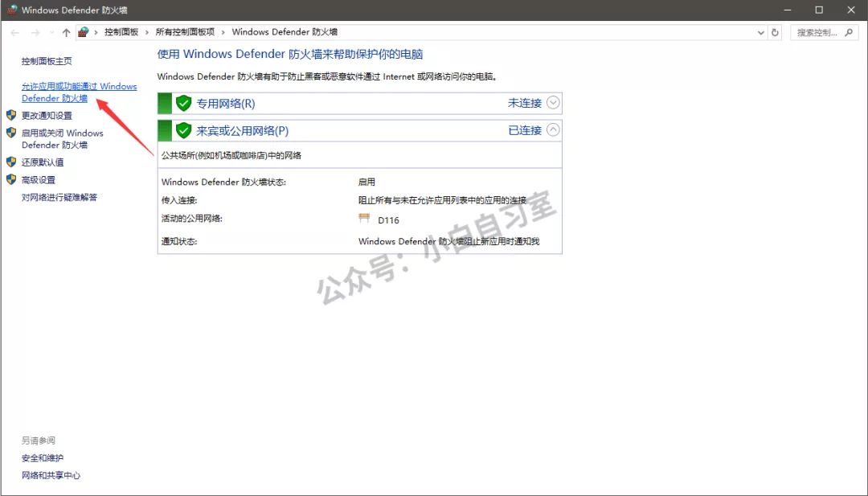Screen dimensions: 868x496
Task: Click the D116 network name
Action: (x=389, y=220)
